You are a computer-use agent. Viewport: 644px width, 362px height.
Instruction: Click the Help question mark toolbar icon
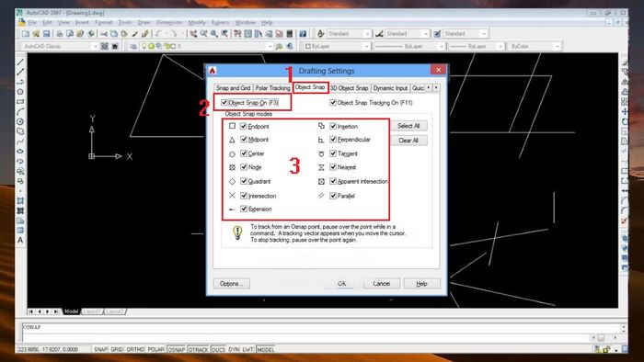303,34
